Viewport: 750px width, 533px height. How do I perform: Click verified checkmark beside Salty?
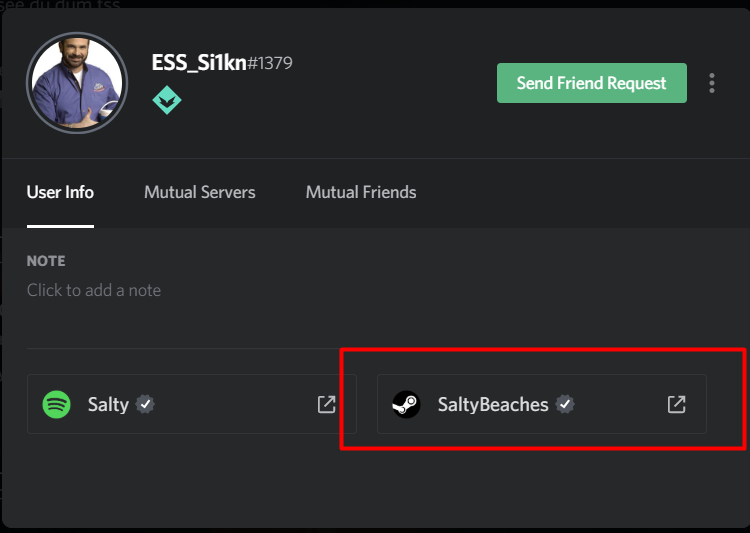145,404
